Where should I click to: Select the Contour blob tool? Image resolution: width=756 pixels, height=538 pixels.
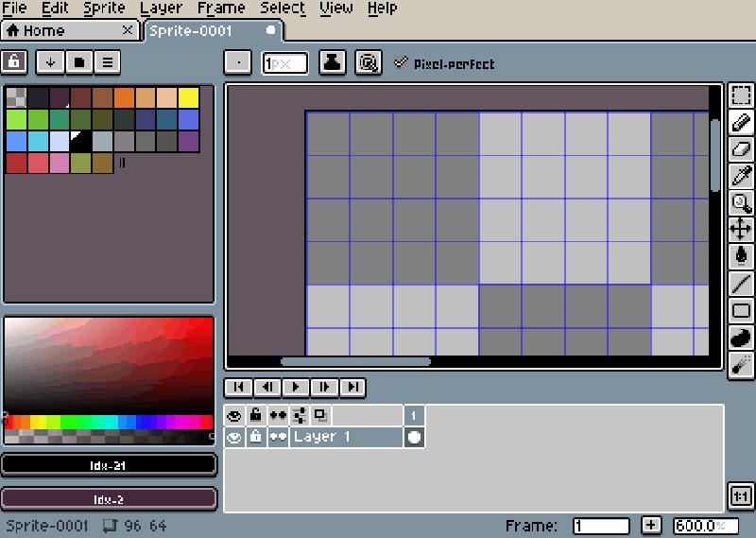741,338
